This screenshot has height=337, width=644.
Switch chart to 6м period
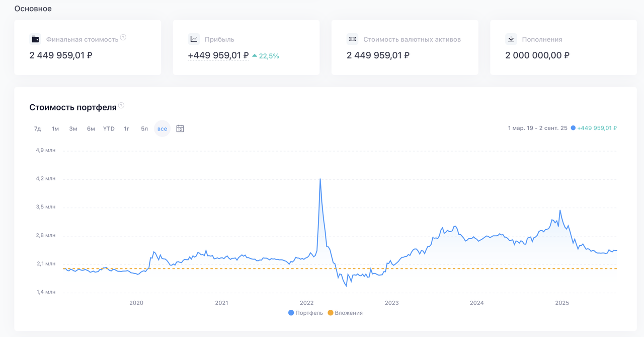click(x=91, y=129)
